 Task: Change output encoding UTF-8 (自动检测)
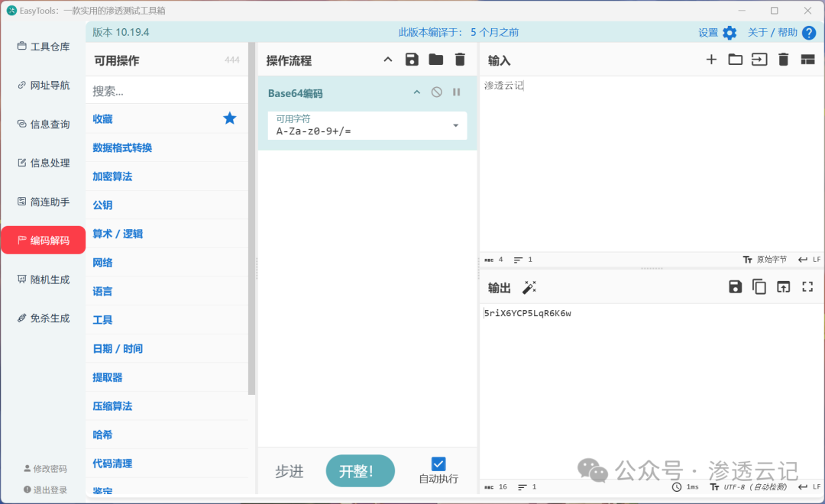pos(748,486)
